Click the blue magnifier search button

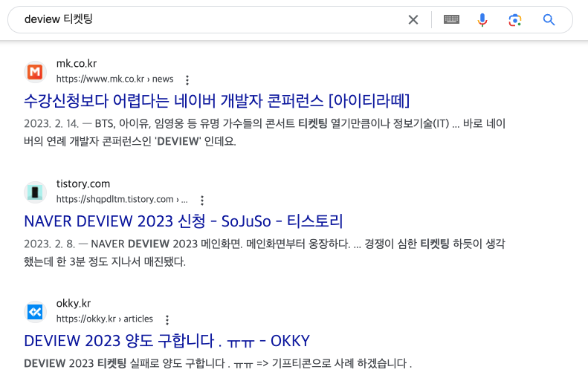(x=549, y=19)
